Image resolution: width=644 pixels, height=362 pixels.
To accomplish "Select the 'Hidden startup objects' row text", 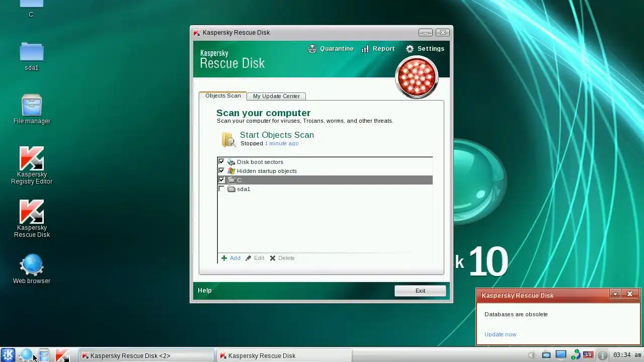I will point(267,171).
